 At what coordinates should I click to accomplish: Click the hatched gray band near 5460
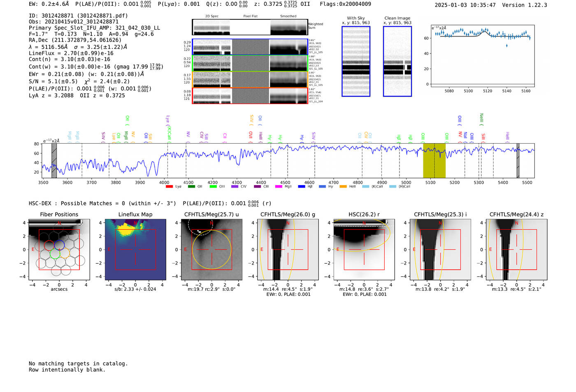click(x=518, y=161)
